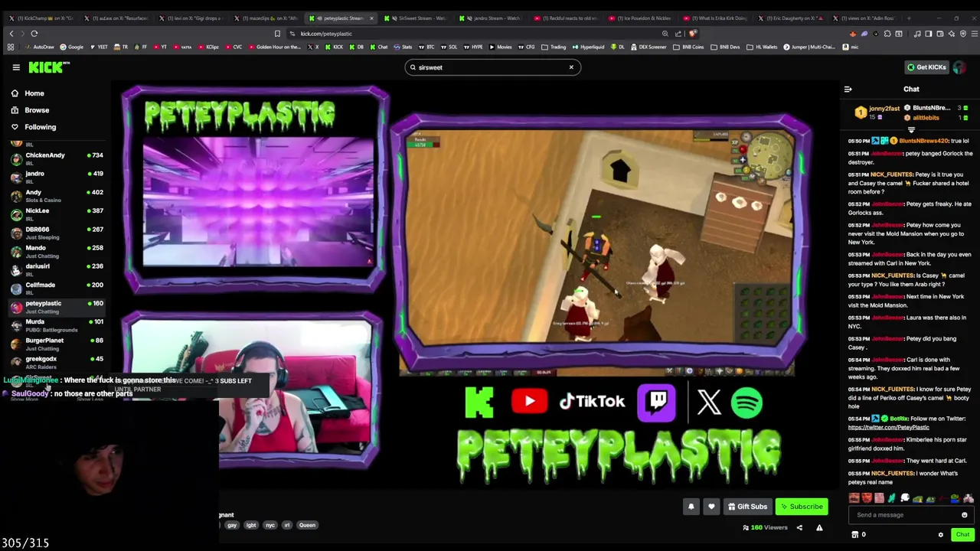
Task: Open the user profile avatar menu
Action: 959,67
